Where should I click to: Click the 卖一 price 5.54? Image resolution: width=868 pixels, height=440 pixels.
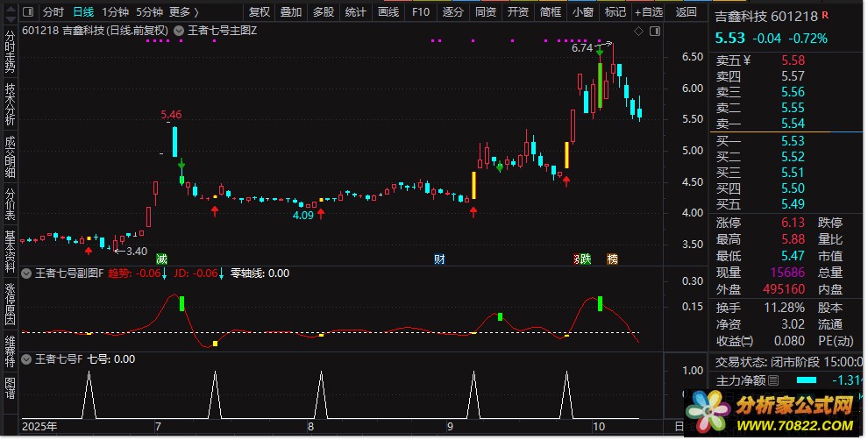click(x=793, y=124)
